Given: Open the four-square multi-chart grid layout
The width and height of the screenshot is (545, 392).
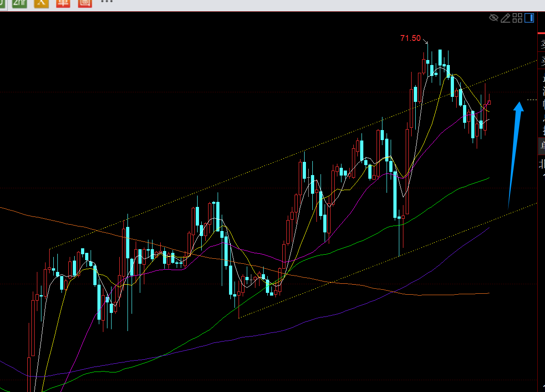Looking at the screenshot, I should click(518, 18).
